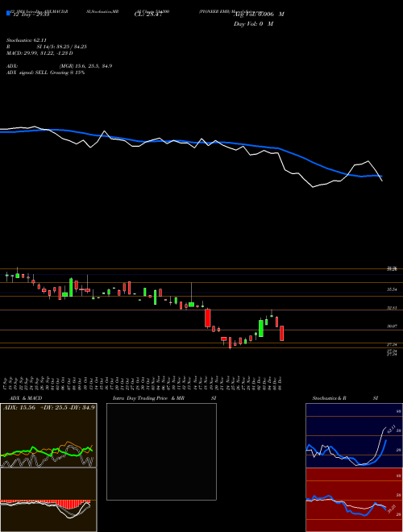Screen dimensions: 403x532
Task: Click the Day Vol: 0 M label
Action: [x=253, y=23]
